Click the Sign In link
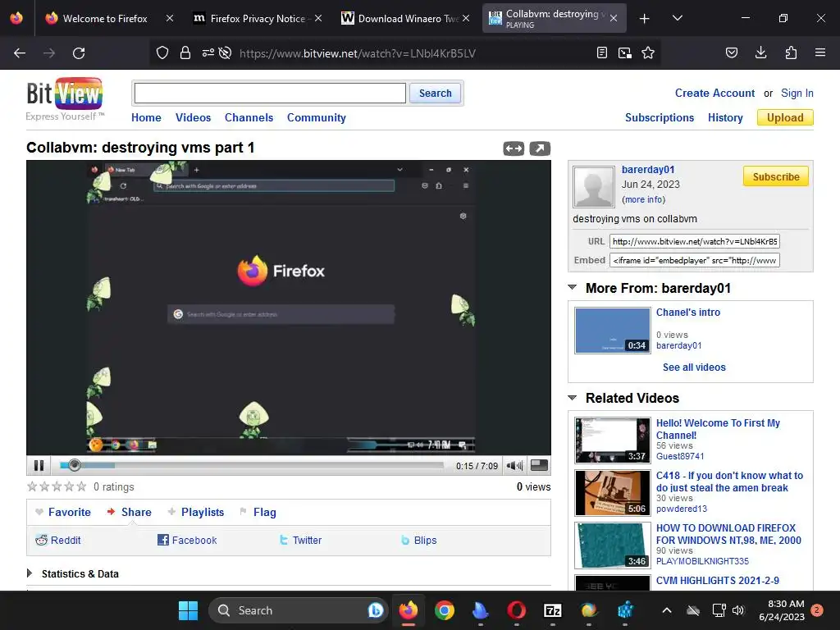 (797, 93)
